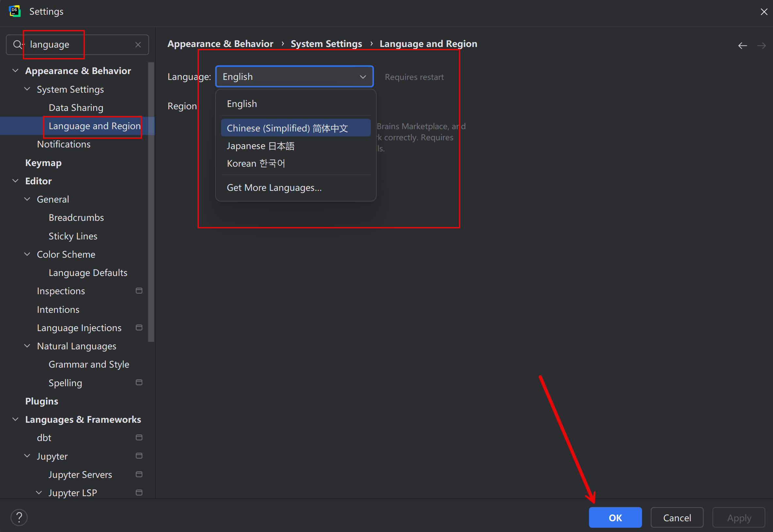Screen dimensions: 773x532
Task: Collapse the Appearance & Behavior tree node
Action: [x=15, y=71]
